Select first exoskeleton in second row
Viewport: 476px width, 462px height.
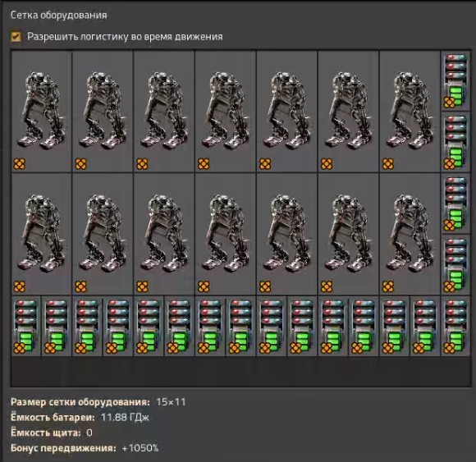(42, 234)
